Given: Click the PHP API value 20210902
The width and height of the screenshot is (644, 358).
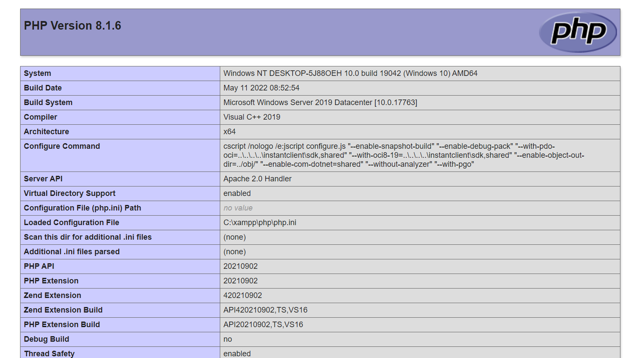Looking at the screenshot, I should point(240,266).
